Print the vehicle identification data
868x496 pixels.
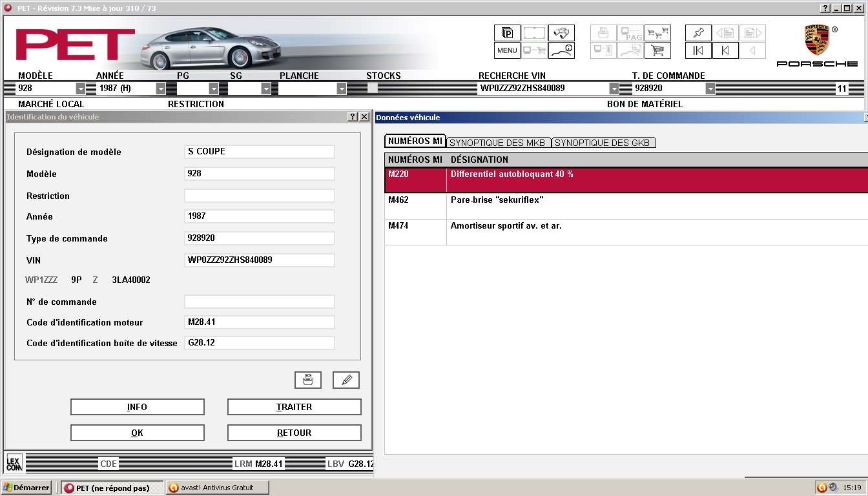[308, 380]
